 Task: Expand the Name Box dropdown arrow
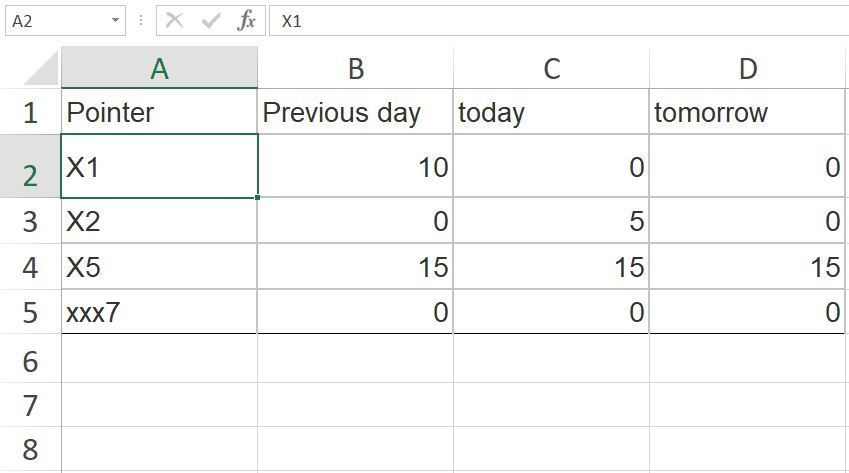tap(116, 20)
